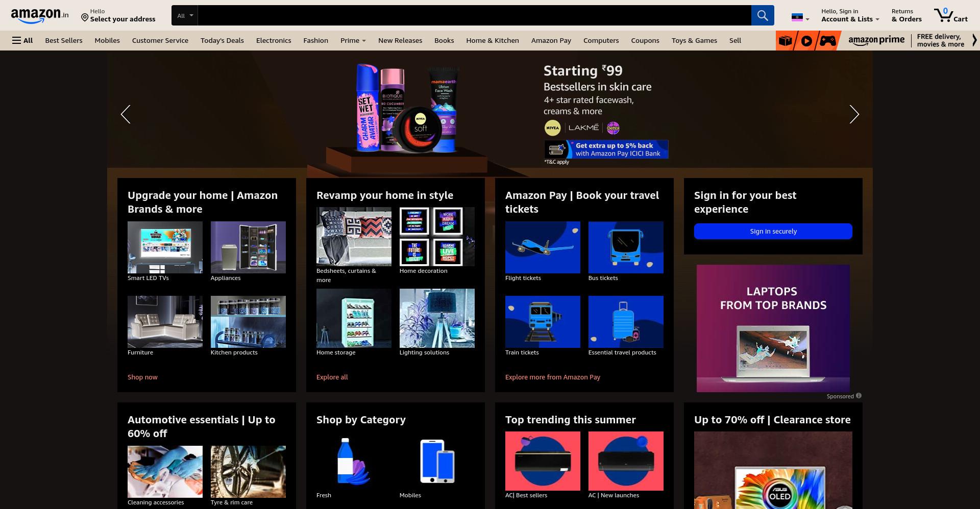
Task: Click the amazon prime logo banner
Action: (x=876, y=41)
